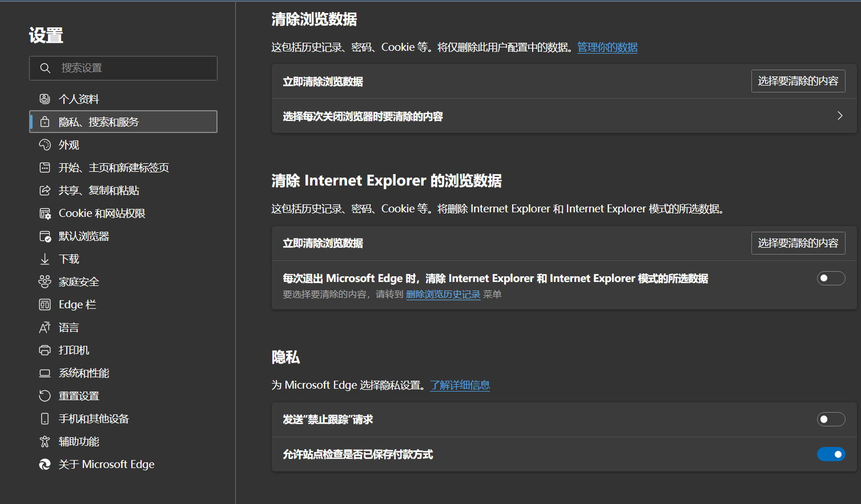Click the language icon beside 语言
This screenshot has width=861, height=504.
coord(45,327)
